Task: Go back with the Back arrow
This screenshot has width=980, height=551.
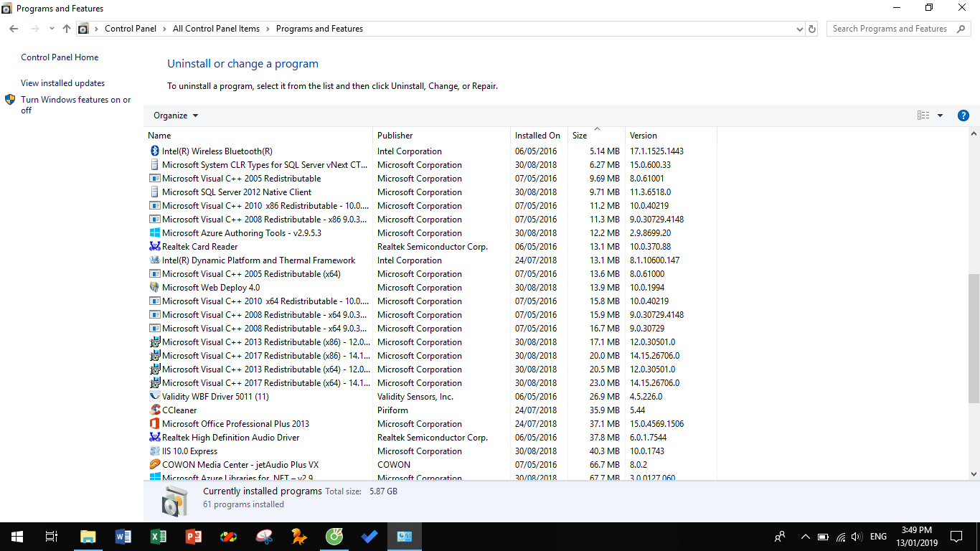Action: point(14,29)
